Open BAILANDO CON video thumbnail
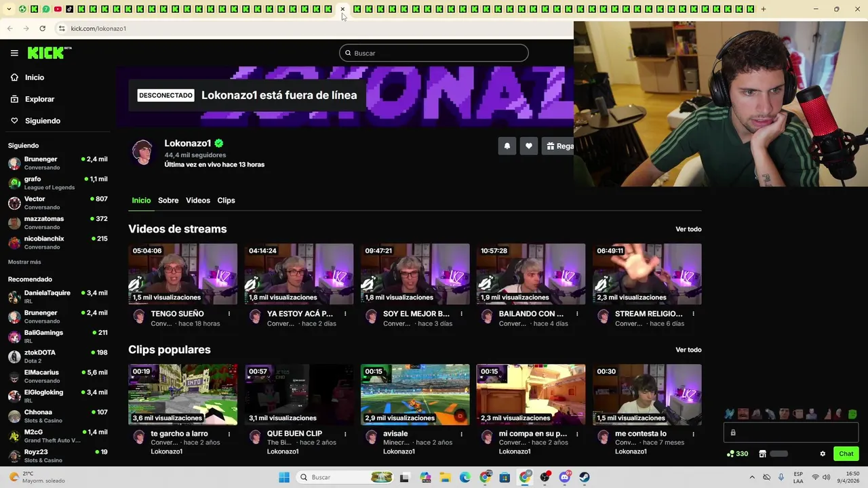The height and width of the screenshot is (488, 868). click(x=531, y=274)
